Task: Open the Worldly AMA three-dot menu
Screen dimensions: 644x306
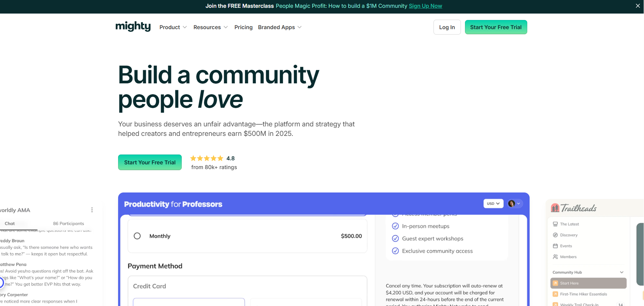Action: pos(92,210)
